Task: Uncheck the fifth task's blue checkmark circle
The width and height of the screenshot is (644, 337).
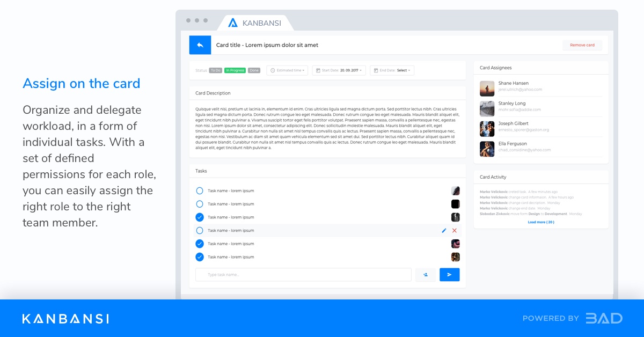Action: (200, 244)
